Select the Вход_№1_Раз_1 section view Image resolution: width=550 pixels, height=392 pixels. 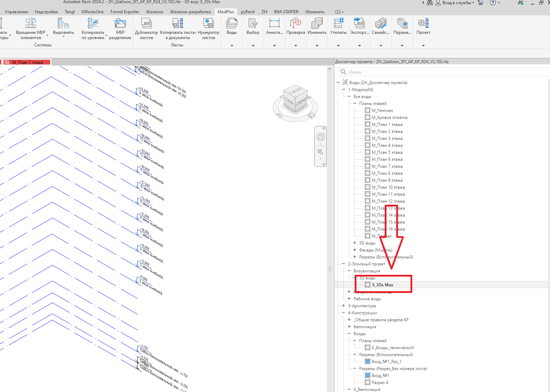tap(386, 362)
